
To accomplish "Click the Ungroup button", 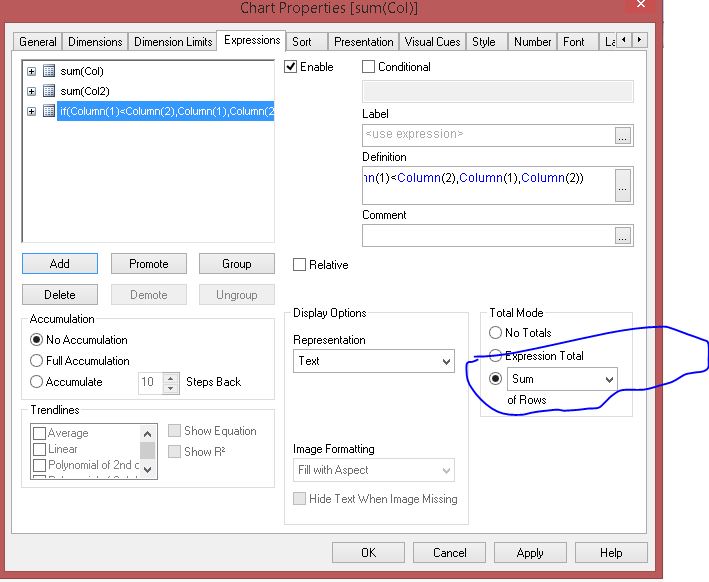I will pos(236,295).
